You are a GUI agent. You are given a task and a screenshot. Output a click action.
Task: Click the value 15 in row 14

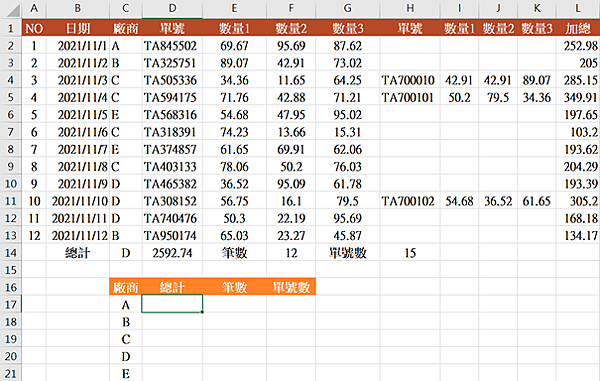click(410, 252)
